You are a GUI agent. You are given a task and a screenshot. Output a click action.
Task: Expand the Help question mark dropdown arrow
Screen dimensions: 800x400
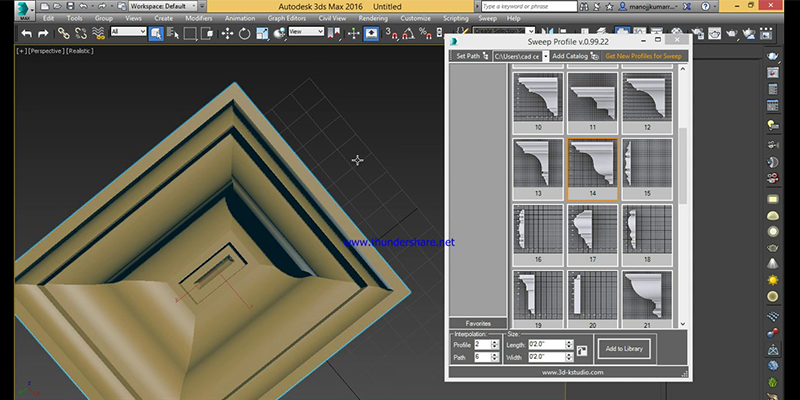[x=716, y=7]
